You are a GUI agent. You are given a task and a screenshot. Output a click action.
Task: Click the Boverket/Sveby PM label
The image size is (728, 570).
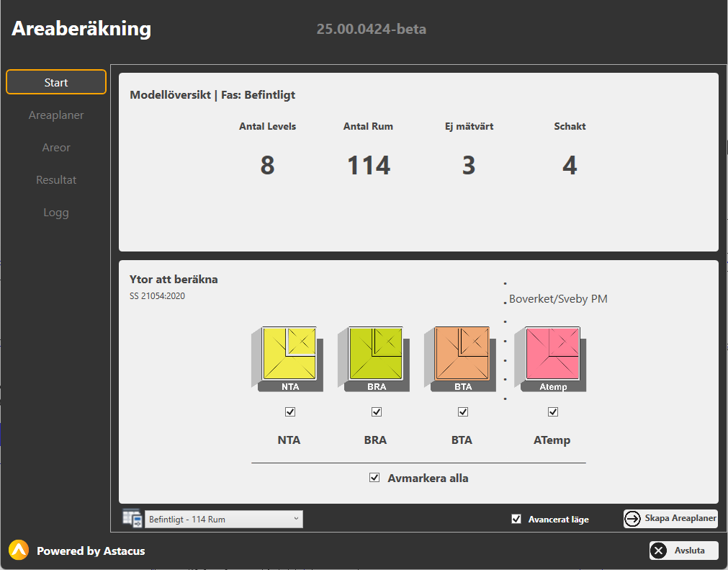point(558,299)
